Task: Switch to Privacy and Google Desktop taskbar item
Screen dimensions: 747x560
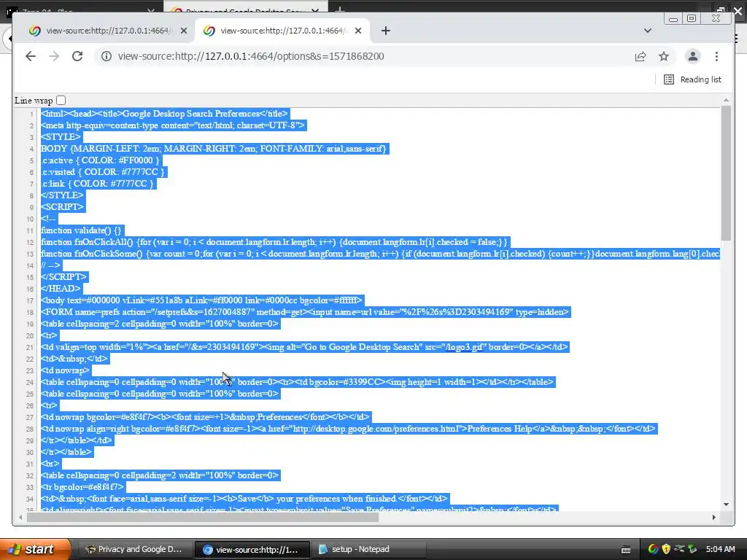Action: 134,549
